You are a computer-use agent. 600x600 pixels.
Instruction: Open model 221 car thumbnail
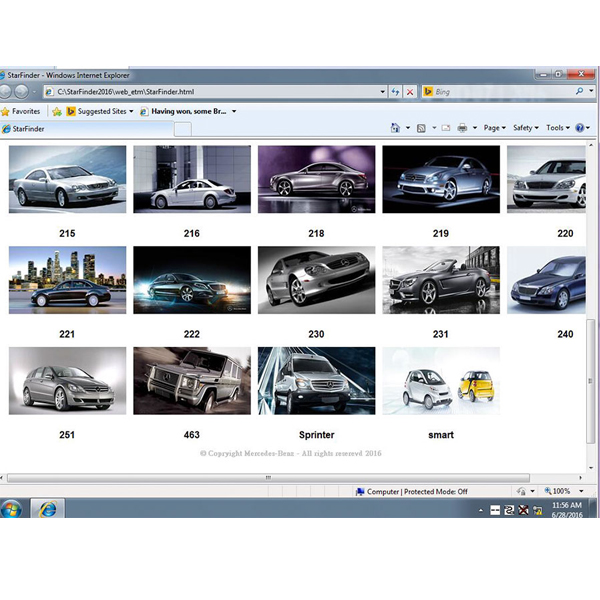pyautogui.click(x=67, y=280)
